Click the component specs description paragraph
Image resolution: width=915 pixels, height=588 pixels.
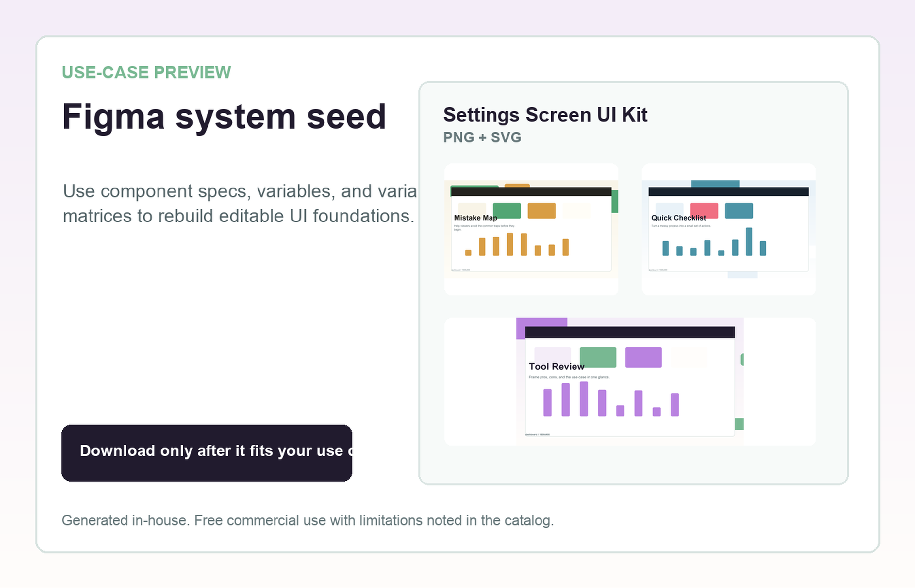(x=240, y=204)
